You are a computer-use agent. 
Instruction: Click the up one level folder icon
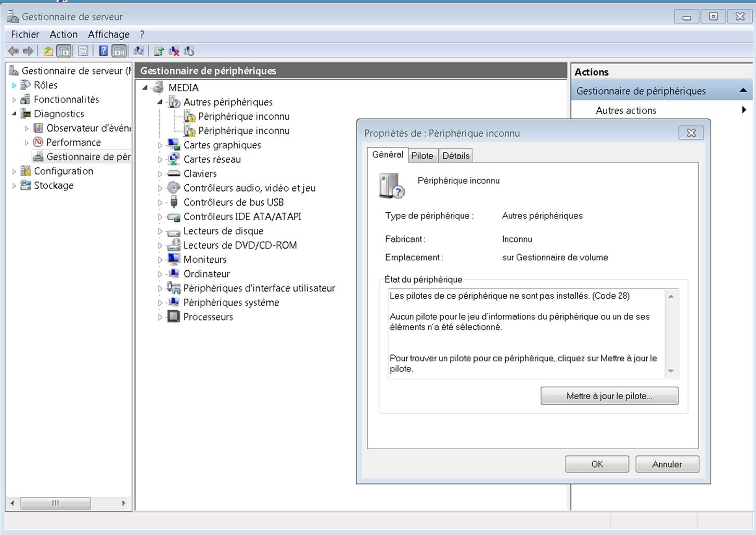pos(48,51)
